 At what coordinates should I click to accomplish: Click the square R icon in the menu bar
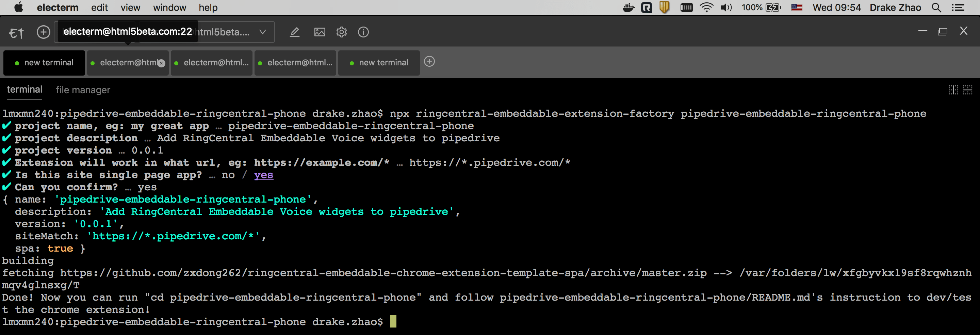(x=647, y=7)
